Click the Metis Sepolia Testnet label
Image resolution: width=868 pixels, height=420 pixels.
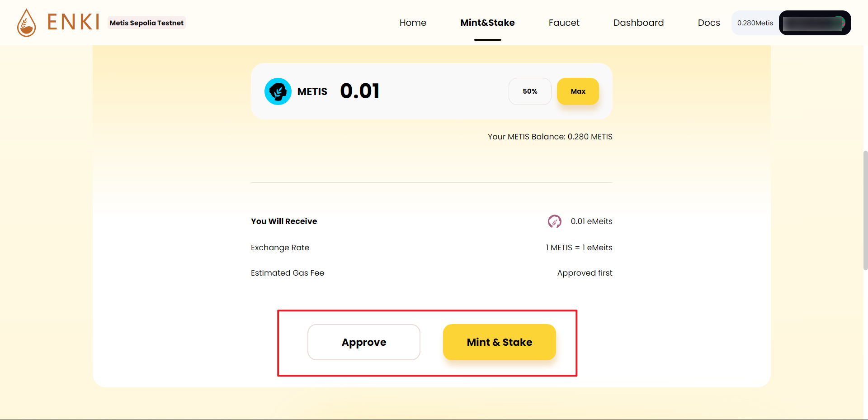(146, 23)
